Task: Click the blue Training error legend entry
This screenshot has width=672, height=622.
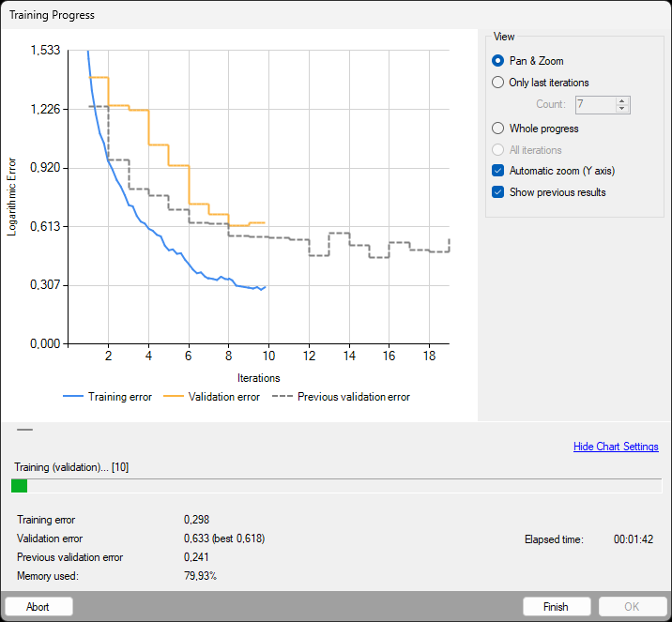Action: coord(107,397)
